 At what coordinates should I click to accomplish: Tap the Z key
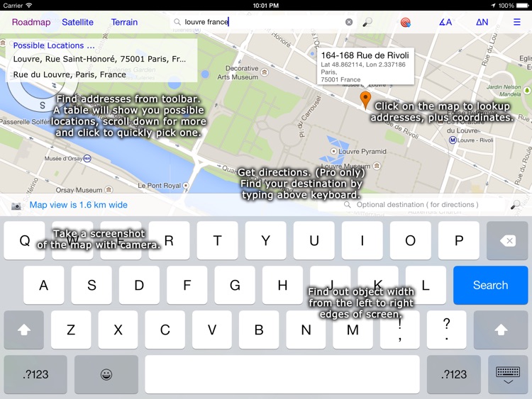[x=71, y=330]
